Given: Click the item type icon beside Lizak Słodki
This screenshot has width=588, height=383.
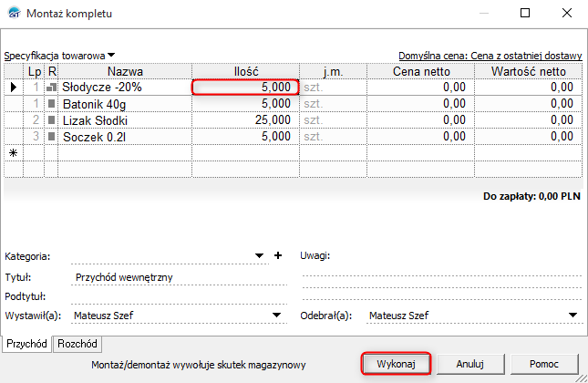Looking at the screenshot, I should point(52,120).
